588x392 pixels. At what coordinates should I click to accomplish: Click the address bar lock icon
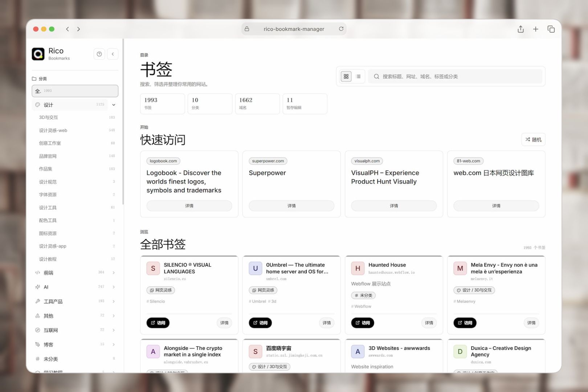coord(247,29)
